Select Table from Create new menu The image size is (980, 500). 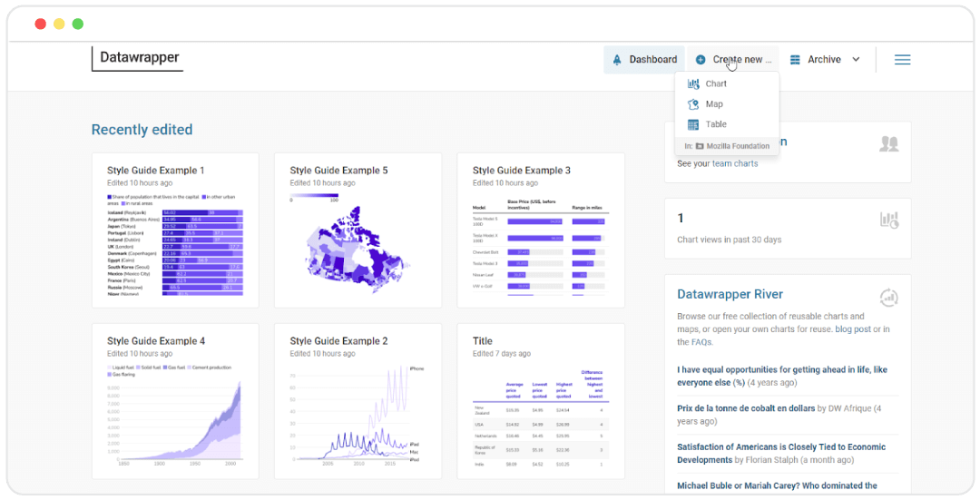point(728,124)
